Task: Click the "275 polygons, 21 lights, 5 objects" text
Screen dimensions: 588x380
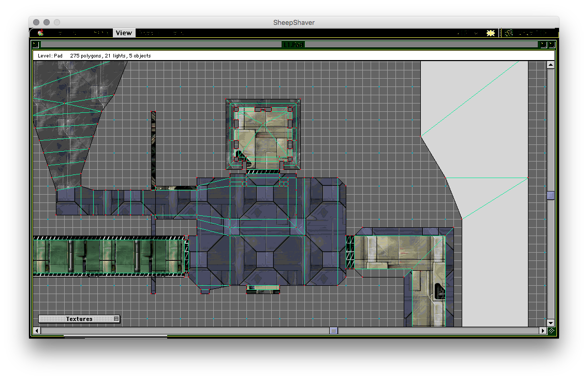Action: (110, 56)
